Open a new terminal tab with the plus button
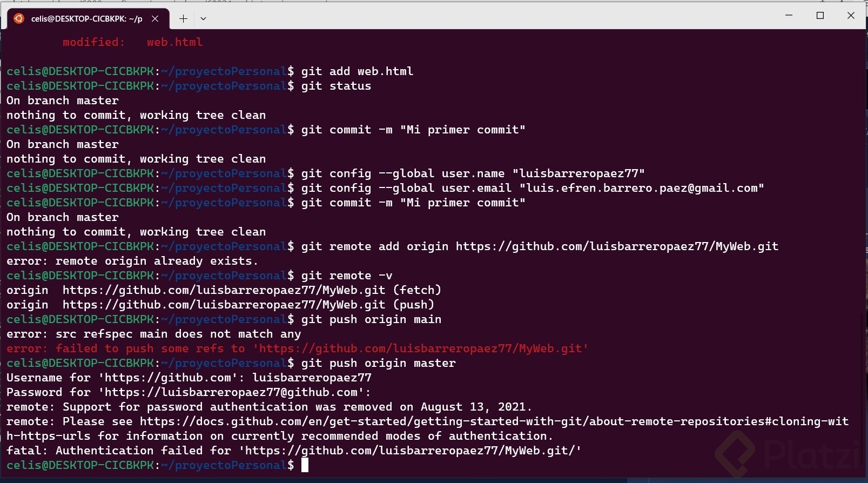868x483 pixels. pos(184,18)
